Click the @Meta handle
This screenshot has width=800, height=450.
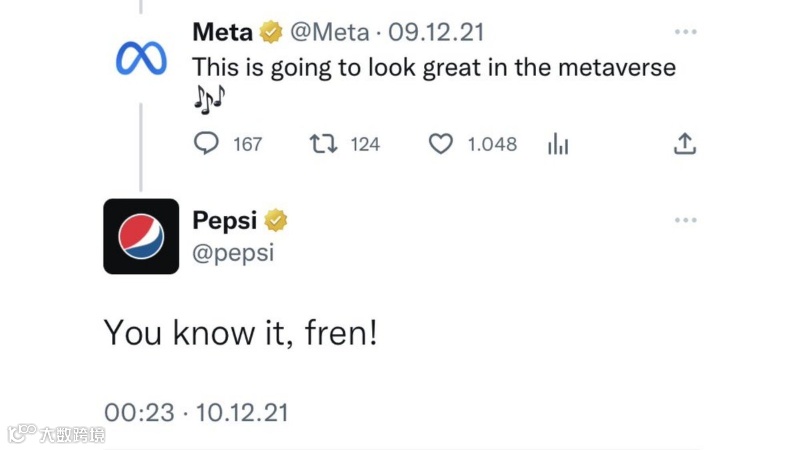(329, 33)
